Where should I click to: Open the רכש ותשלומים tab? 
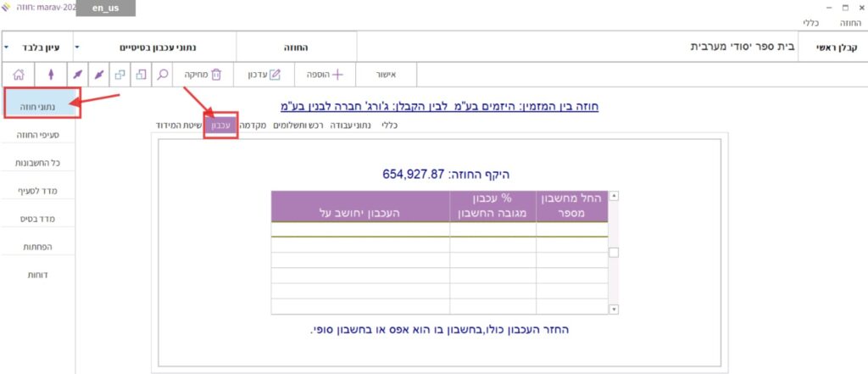point(299,125)
